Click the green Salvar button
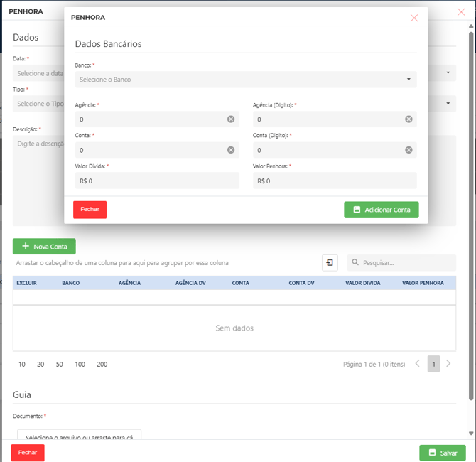 pyautogui.click(x=442, y=453)
